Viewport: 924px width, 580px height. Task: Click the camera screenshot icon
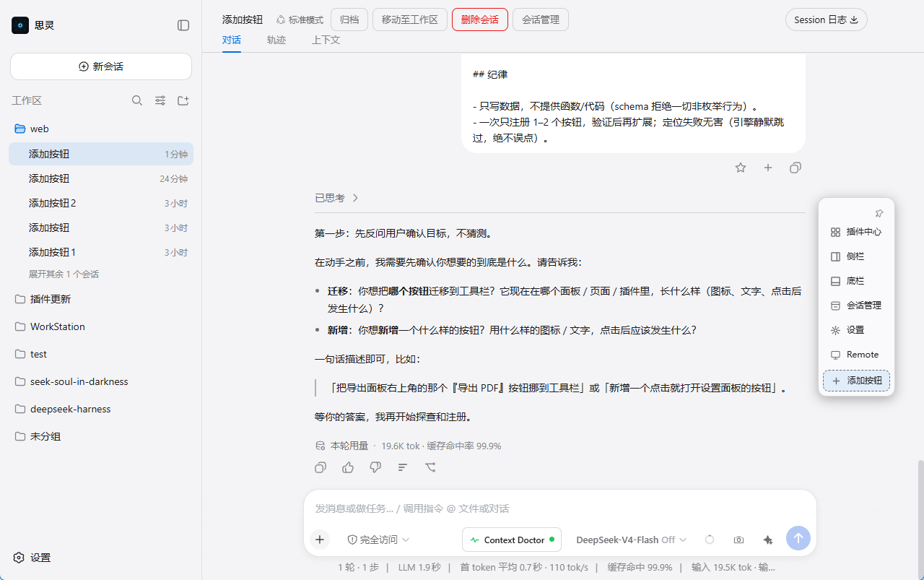(738, 540)
